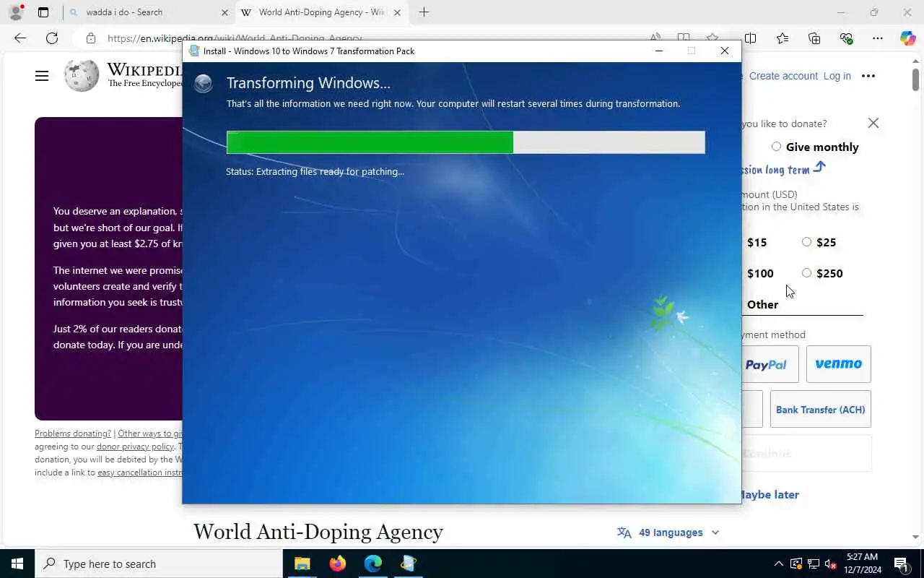Click the 'Transforming Windows...' heading
The image size is (924, 578).
[x=308, y=83]
